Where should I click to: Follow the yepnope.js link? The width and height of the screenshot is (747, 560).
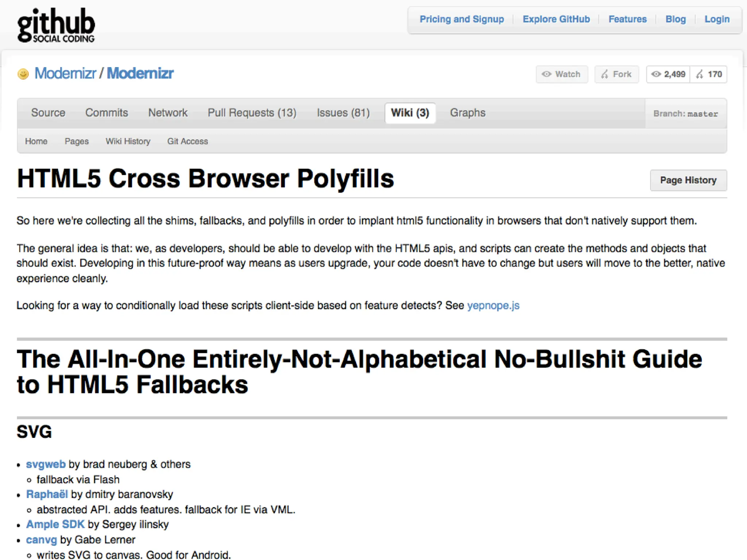(493, 305)
